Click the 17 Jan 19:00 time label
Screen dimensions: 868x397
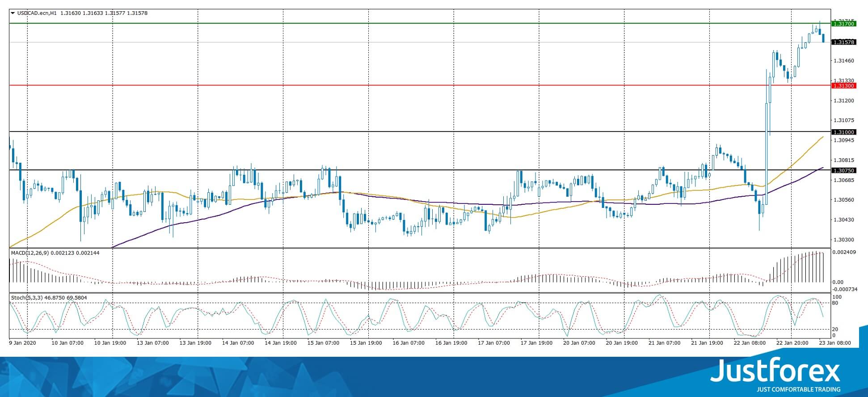coord(535,343)
